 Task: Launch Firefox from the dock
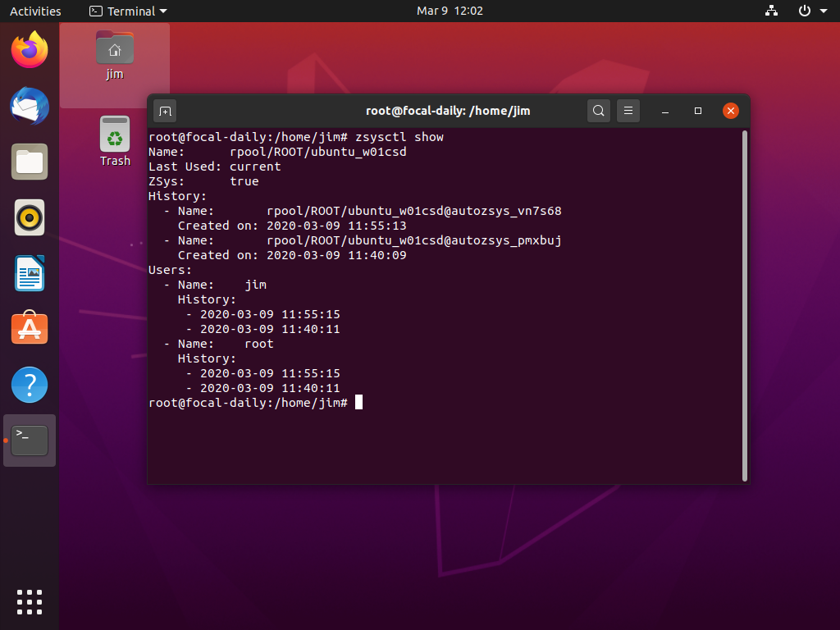(29, 49)
